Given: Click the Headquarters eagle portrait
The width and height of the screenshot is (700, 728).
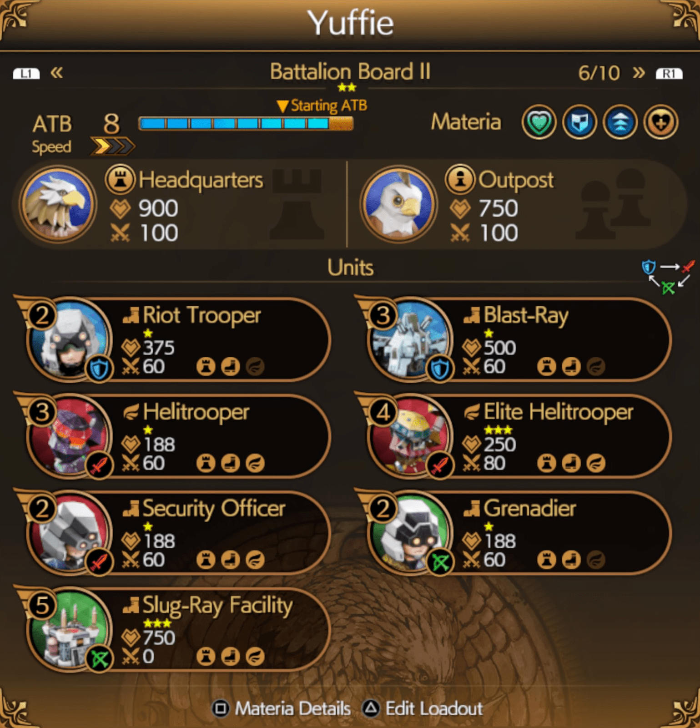Looking at the screenshot, I should click(x=57, y=204).
